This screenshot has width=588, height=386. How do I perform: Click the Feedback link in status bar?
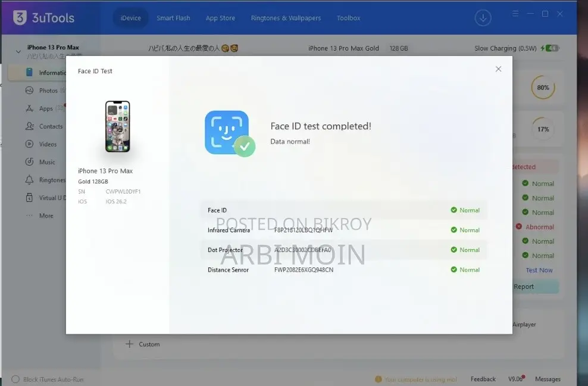483,379
